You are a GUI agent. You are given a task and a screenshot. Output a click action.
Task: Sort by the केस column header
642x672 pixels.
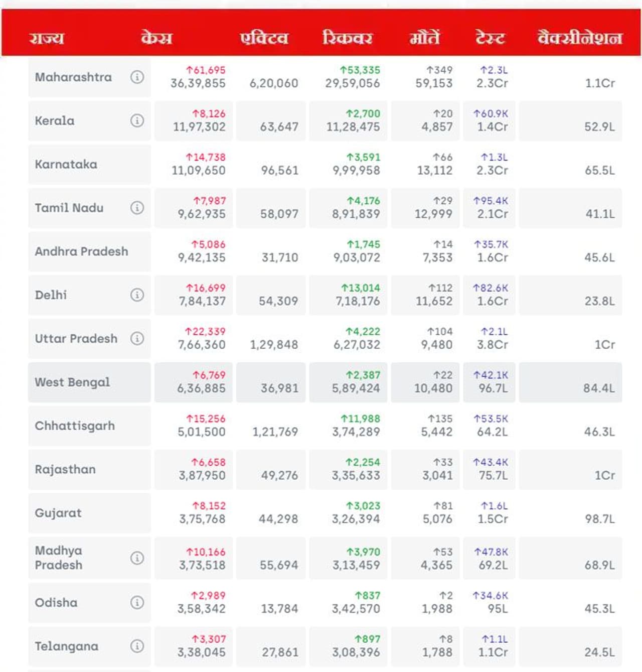(x=156, y=38)
